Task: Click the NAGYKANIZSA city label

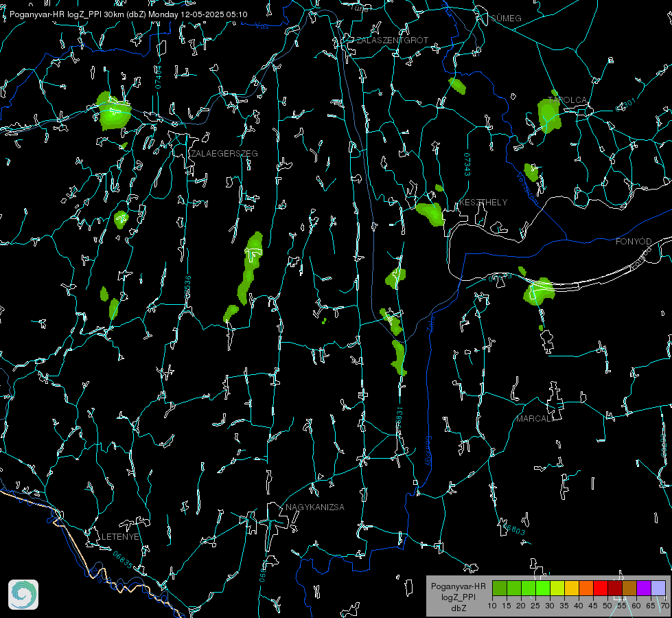Action: (315, 507)
